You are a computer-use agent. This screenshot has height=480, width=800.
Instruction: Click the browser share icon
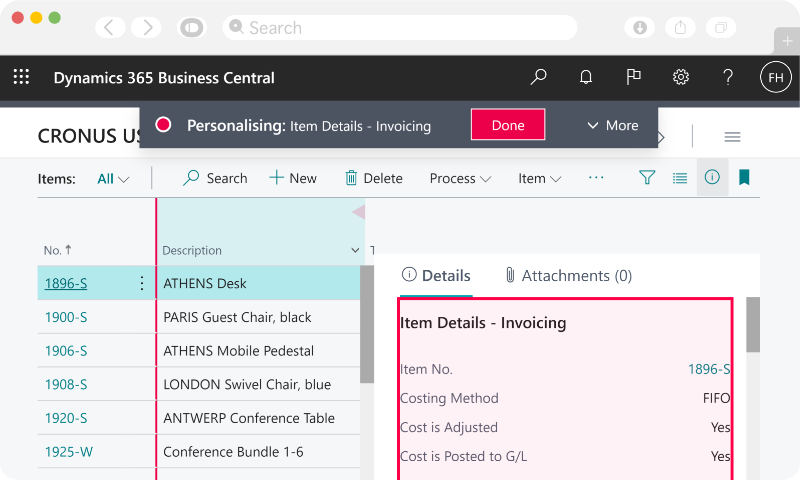point(680,27)
